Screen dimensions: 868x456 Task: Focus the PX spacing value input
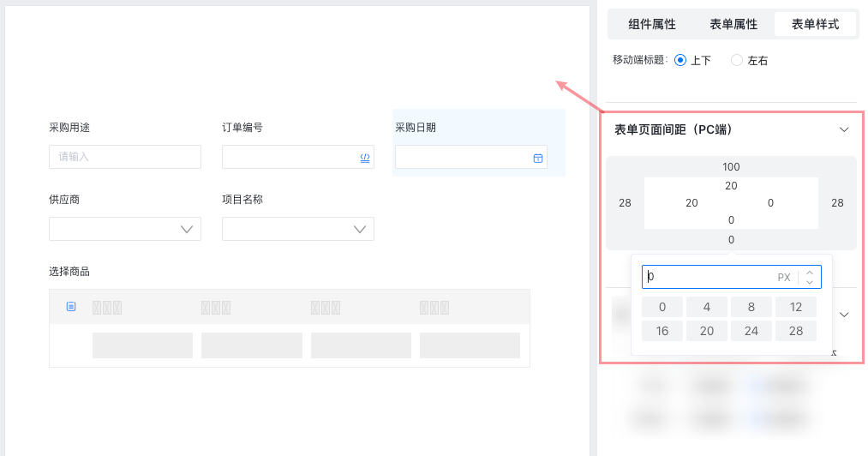click(707, 277)
